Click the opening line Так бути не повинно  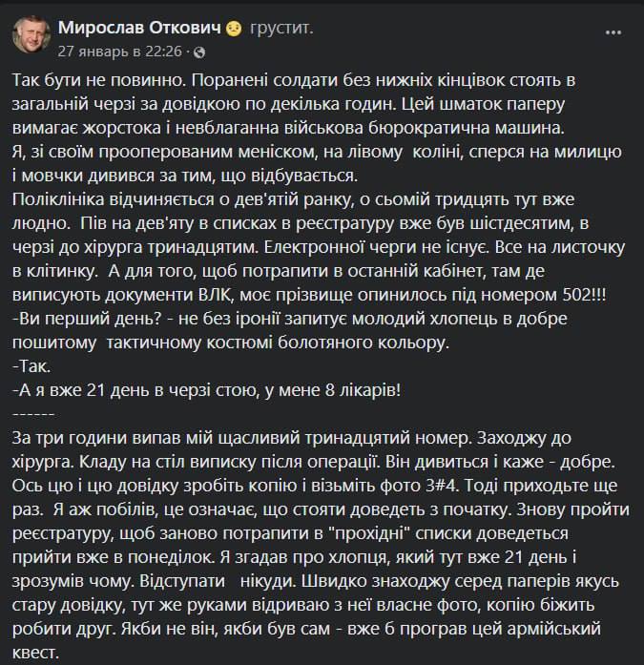point(97,79)
